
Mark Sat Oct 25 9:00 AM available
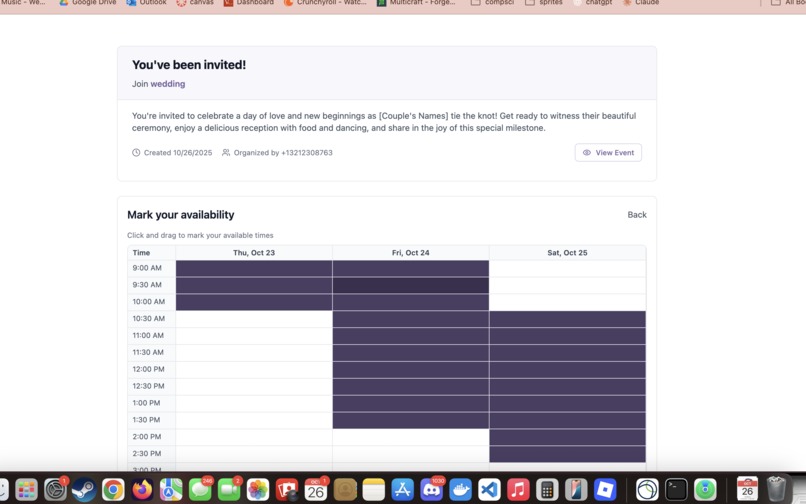(x=567, y=268)
